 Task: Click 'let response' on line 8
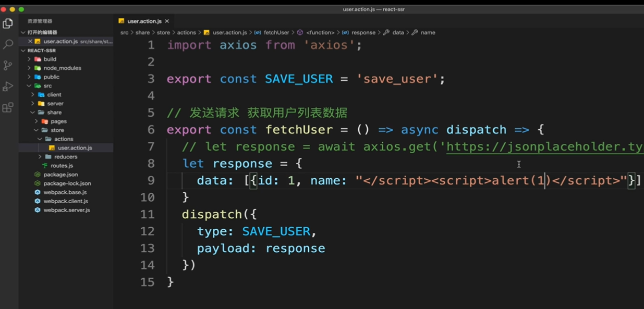coord(227,164)
